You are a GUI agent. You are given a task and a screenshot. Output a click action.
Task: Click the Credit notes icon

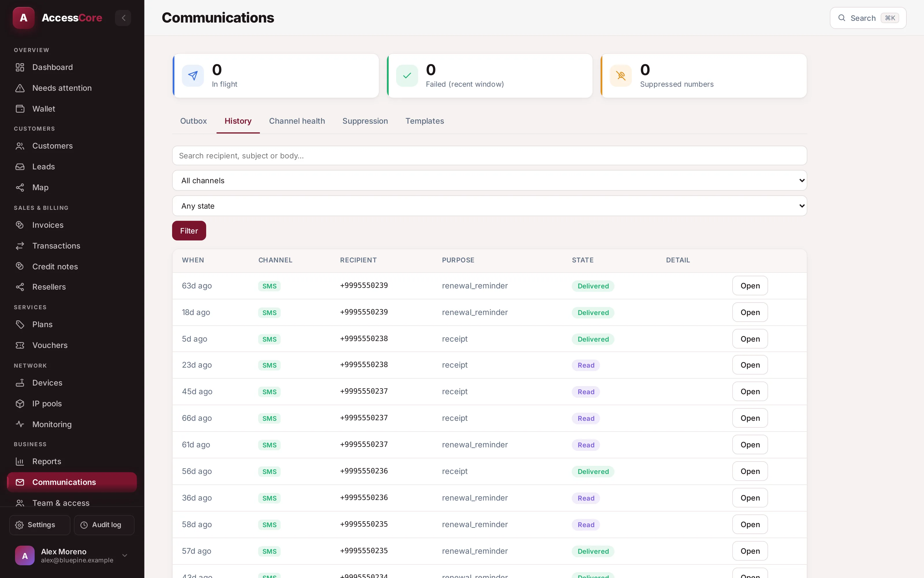tap(20, 266)
